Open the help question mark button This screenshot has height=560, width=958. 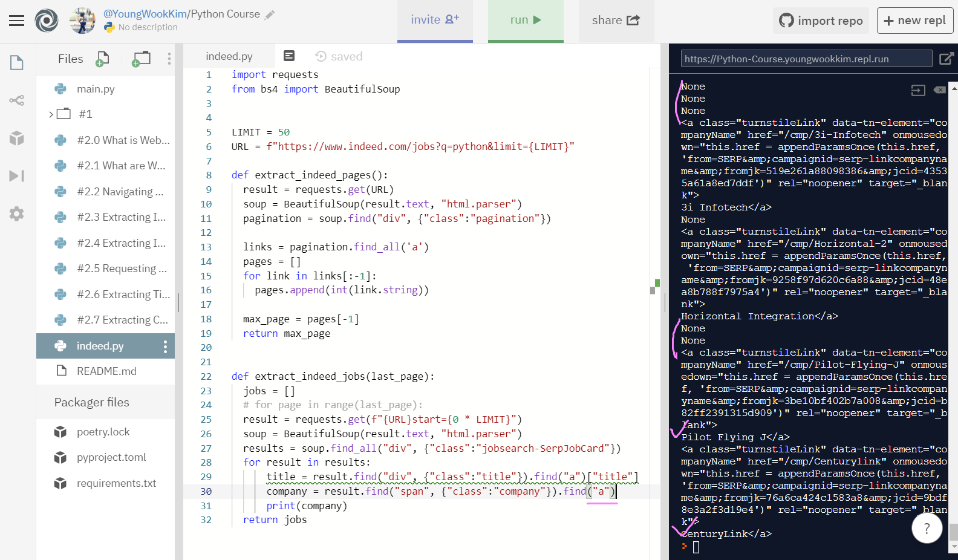click(x=927, y=529)
